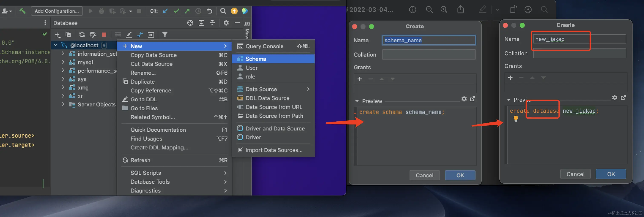Screen dimensions: 644x217
Task: Open the Database panel kebab options menu
Action: pyautogui.click(x=45, y=23)
